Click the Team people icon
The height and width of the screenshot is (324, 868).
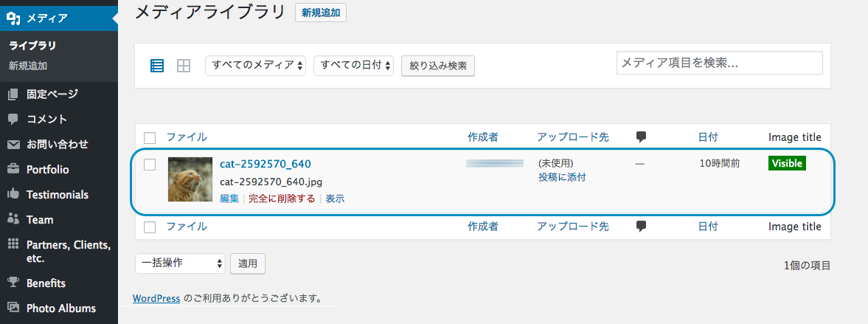[13, 219]
